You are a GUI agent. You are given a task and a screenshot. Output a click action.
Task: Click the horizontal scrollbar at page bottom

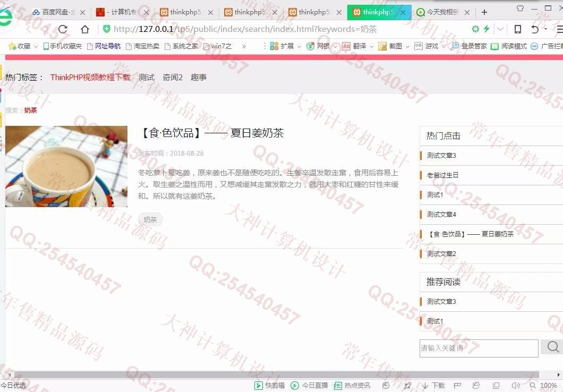click(277, 375)
